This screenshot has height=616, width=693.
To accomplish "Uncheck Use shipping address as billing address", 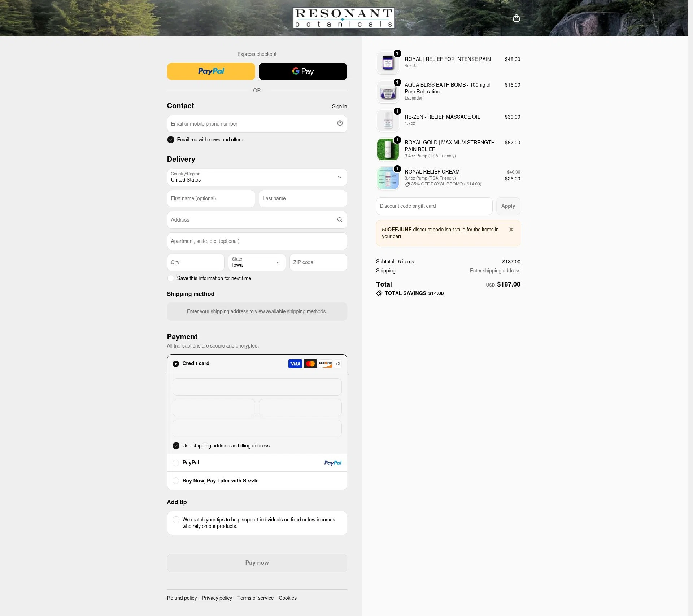I will (176, 446).
